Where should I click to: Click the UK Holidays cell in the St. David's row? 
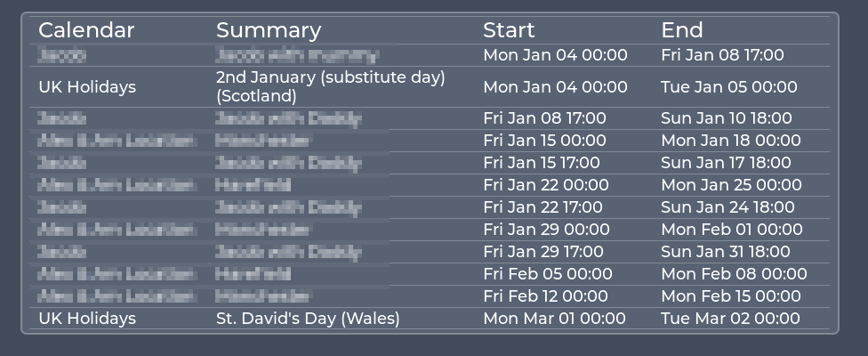tap(87, 319)
